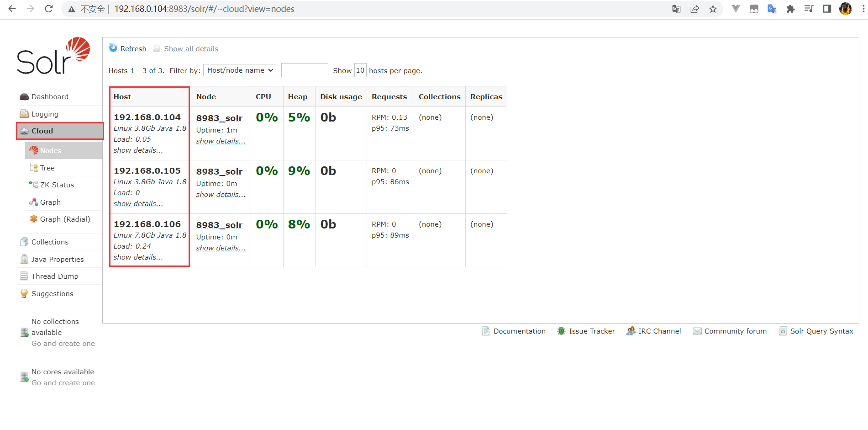Open browser side panel icon

[x=827, y=9]
